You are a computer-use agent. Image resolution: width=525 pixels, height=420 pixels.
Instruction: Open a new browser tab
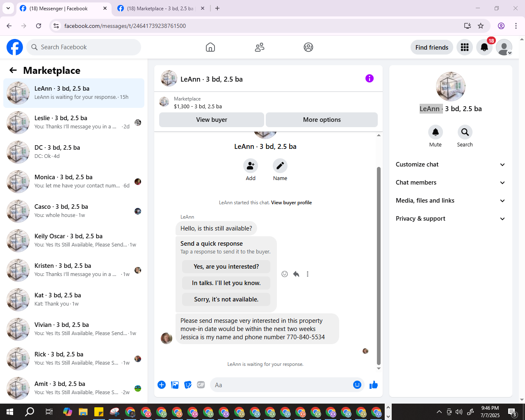[x=217, y=8]
